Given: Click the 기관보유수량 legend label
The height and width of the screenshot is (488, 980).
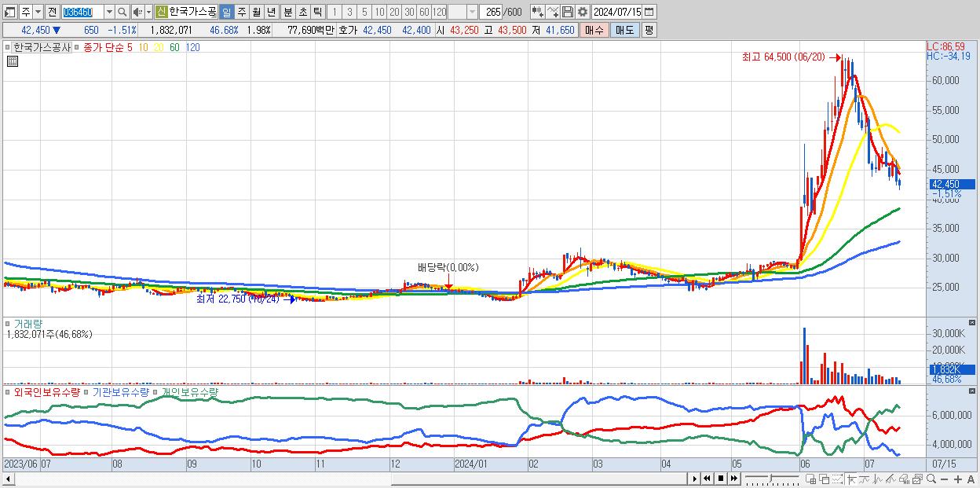Looking at the screenshot, I should coord(121,391).
